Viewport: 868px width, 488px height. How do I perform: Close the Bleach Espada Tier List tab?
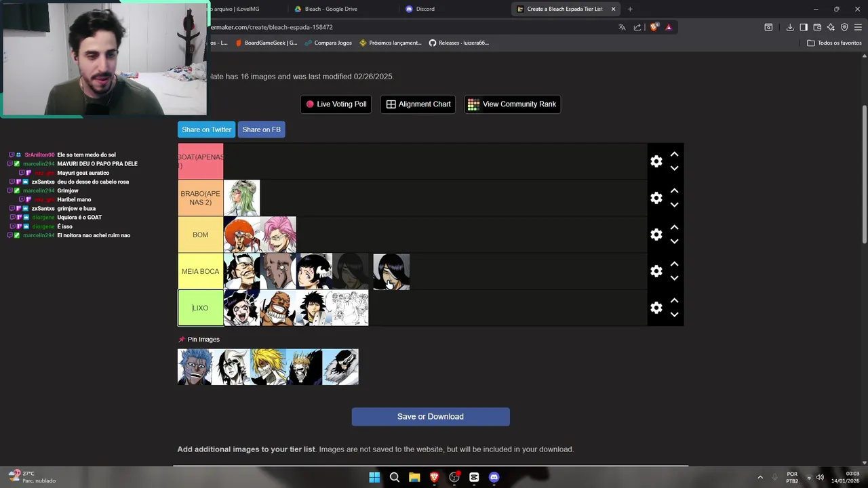(614, 9)
